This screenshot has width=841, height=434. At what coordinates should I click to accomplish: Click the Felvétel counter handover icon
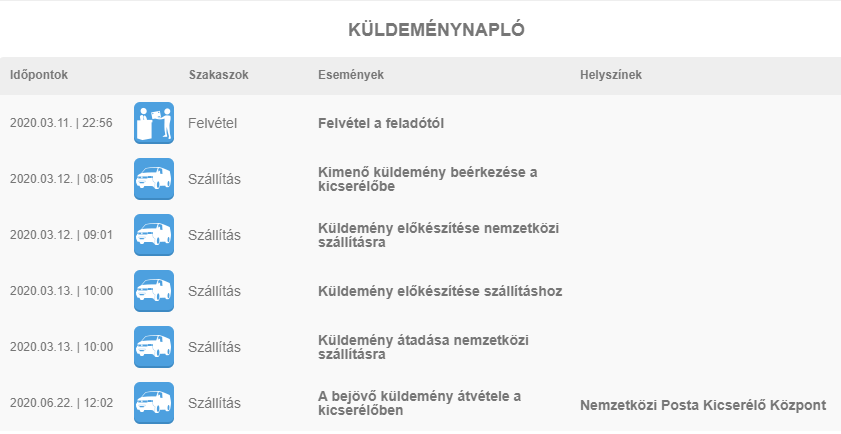pos(154,123)
